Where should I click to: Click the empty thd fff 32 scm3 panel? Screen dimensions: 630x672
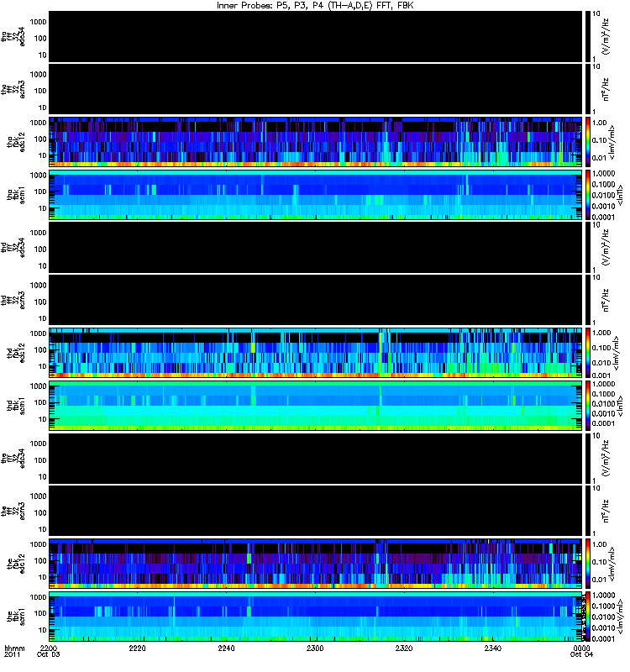point(316,300)
